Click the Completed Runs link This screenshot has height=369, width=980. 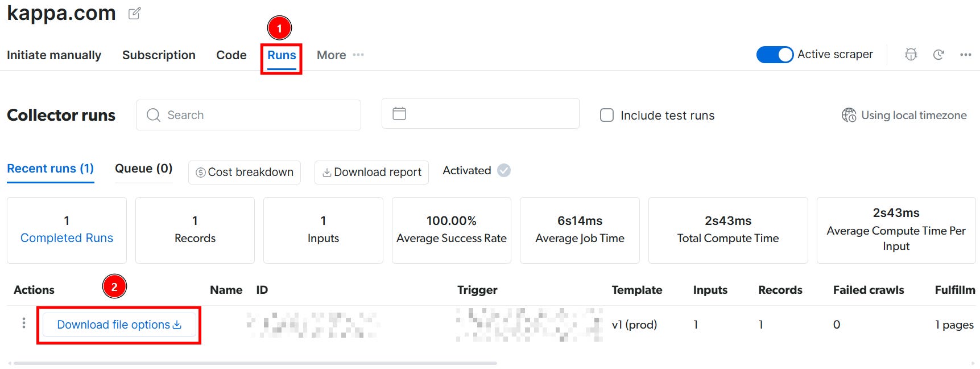67,238
